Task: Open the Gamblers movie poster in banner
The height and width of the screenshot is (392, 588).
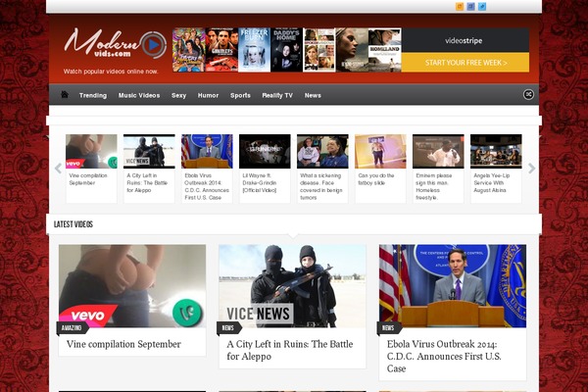Action: pyautogui.click(x=221, y=50)
